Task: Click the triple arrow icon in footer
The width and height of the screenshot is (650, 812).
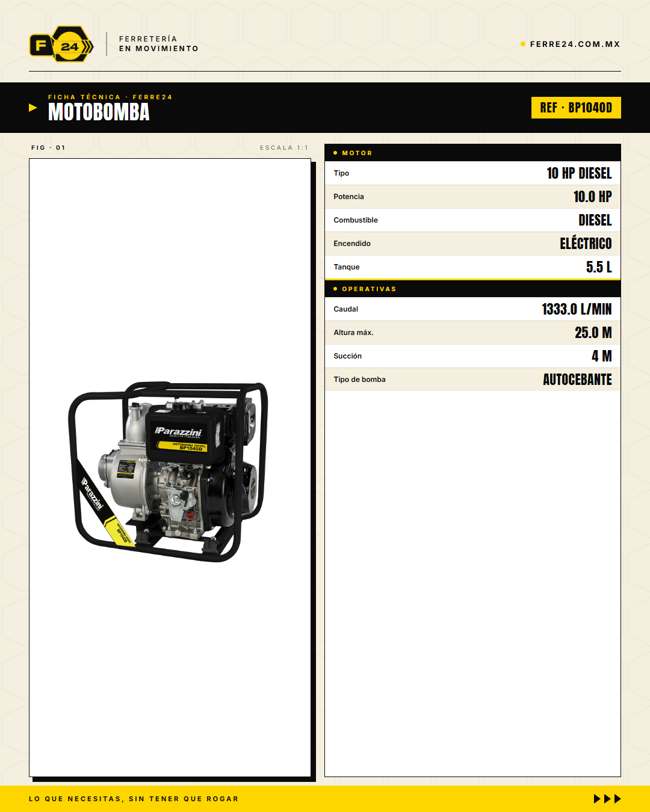Action: coord(607,799)
